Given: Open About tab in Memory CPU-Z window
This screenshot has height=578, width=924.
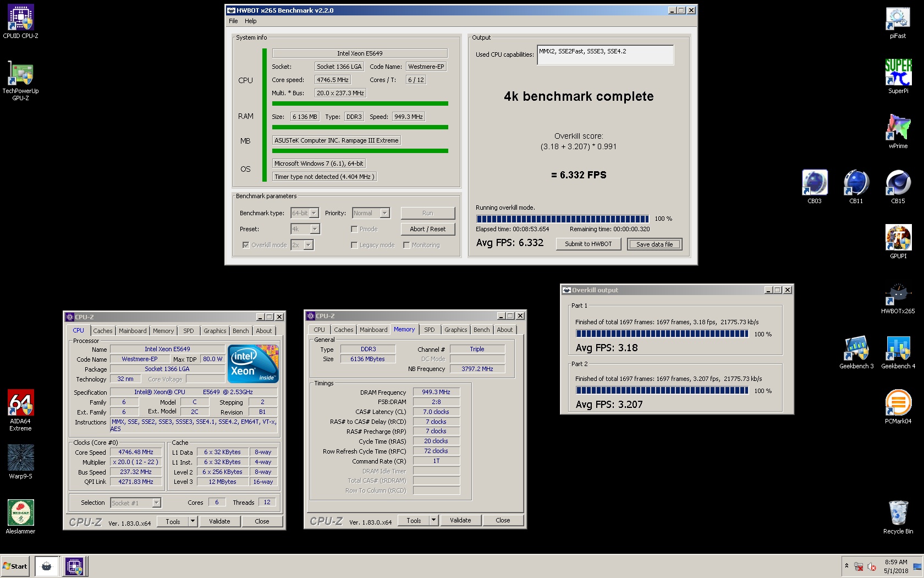Looking at the screenshot, I should 505,330.
